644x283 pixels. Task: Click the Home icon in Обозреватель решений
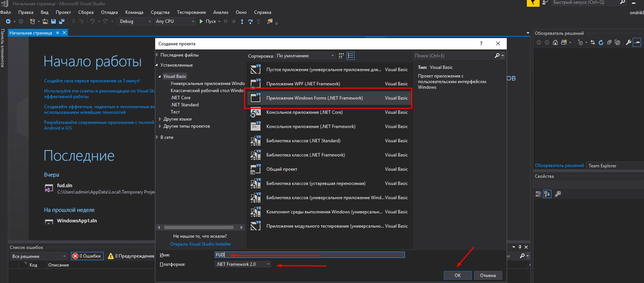point(555,42)
